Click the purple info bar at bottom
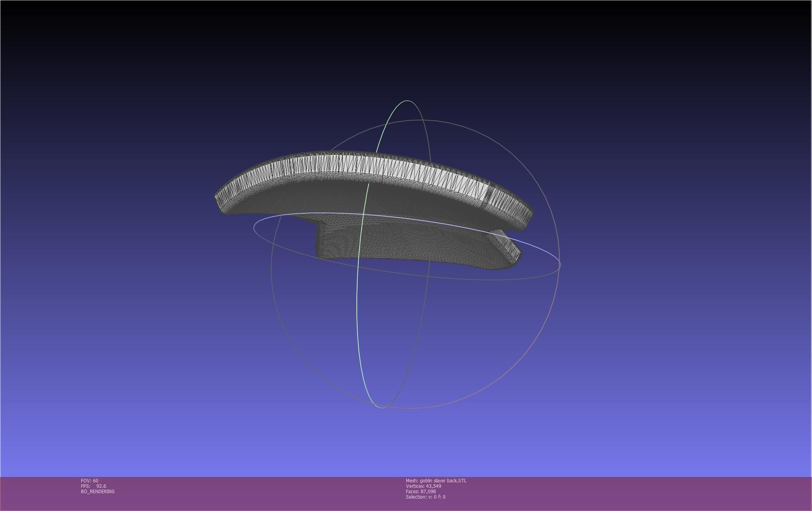This screenshot has height=511, width=812. pyautogui.click(x=620, y=494)
